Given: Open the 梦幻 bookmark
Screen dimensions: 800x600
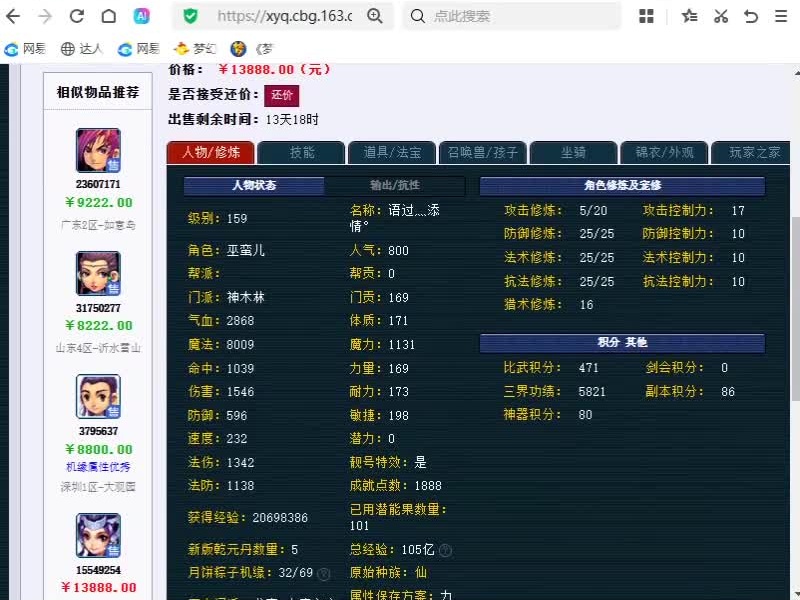Looking at the screenshot, I should pyautogui.click(x=195, y=49).
